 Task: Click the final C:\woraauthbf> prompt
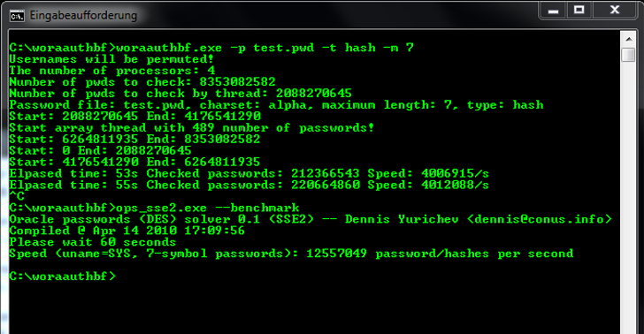(63, 277)
